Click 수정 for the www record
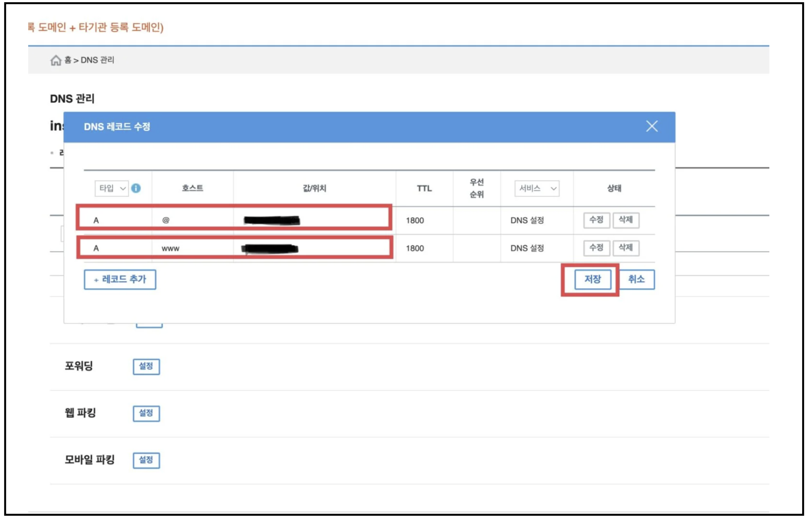 [x=596, y=248]
